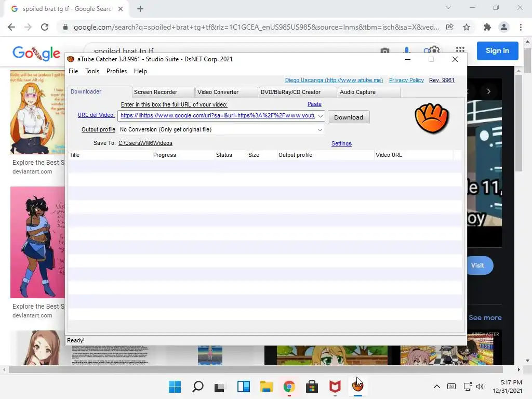This screenshot has height=399, width=532.
Task: Share this page from address bar
Action: [x=449, y=27]
